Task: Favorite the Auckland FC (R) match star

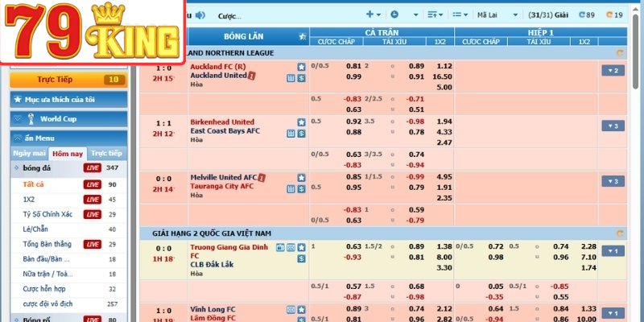Action: coord(301,67)
